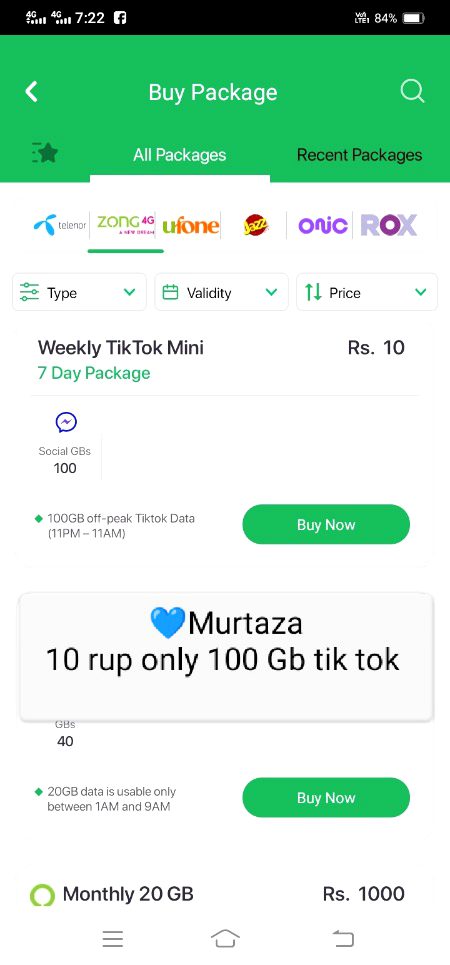Select the Jazz operator logo
This screenshot has width=450, height=965.
(255, 225)
